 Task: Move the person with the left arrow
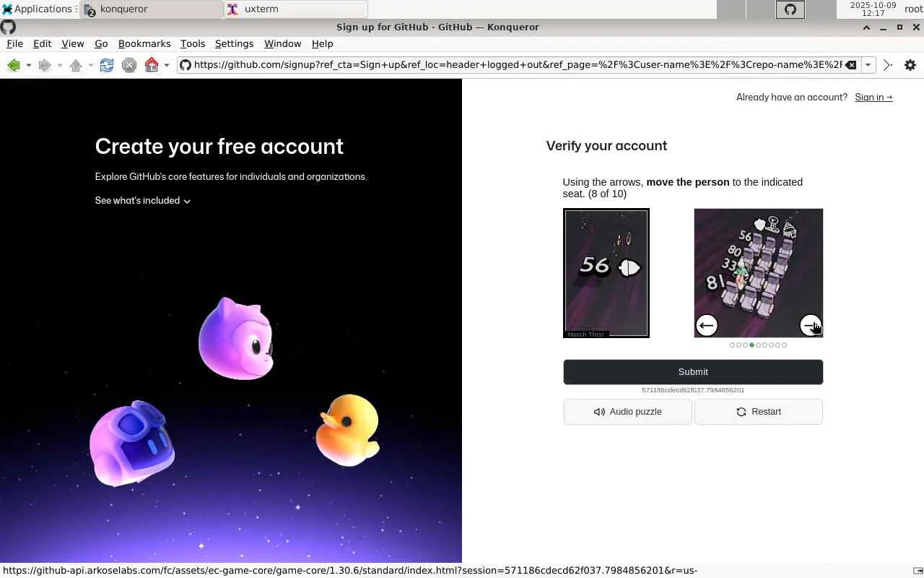[706, 325]
